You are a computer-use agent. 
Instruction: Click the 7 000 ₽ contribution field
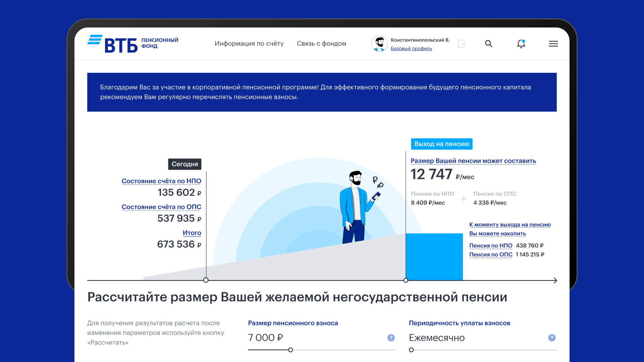click(266, 338)
